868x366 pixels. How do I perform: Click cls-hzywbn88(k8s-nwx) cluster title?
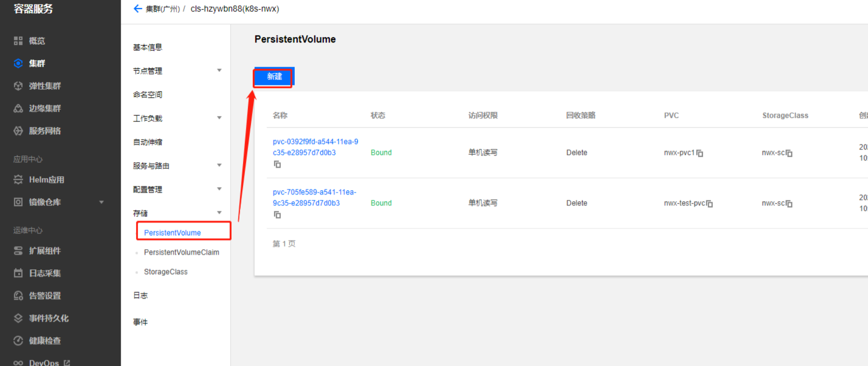235,9
